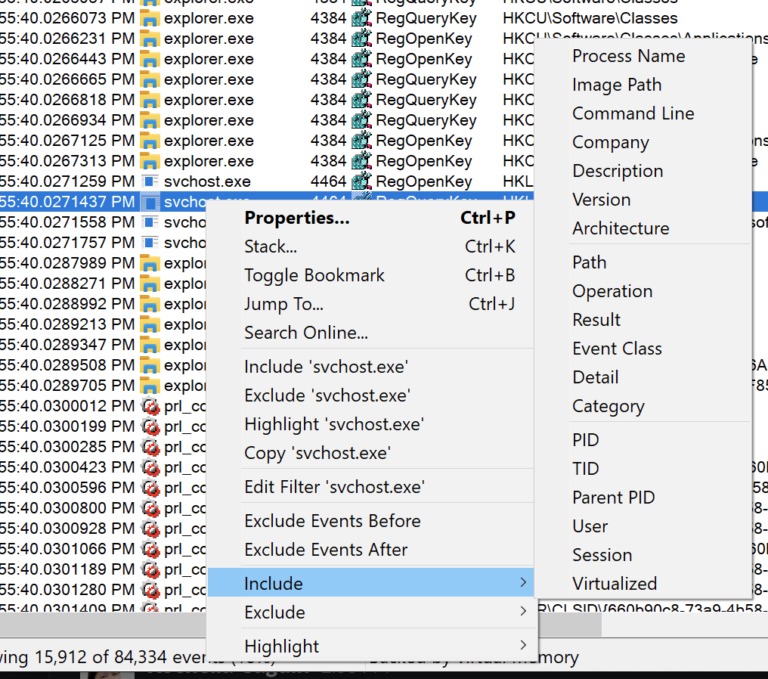The image size is (768, 679).
Task: Choose Stack… in the context menu
Action: pos(271,247)
